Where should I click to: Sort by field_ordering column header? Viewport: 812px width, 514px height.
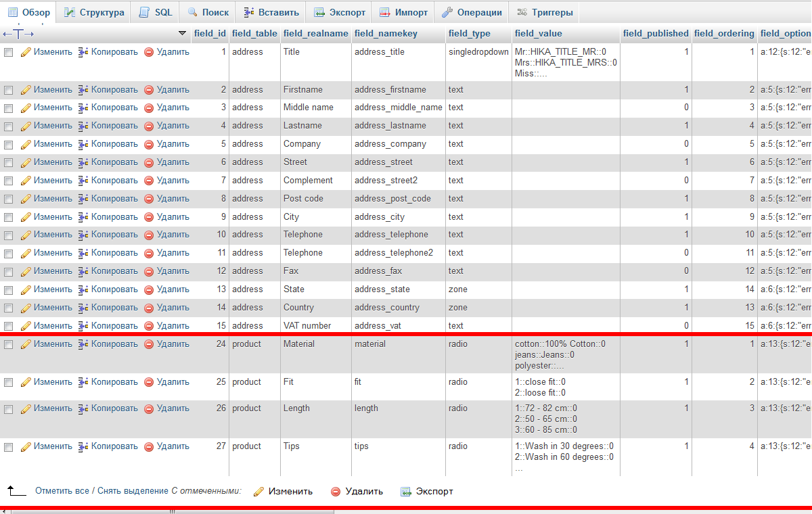(724, 33)
